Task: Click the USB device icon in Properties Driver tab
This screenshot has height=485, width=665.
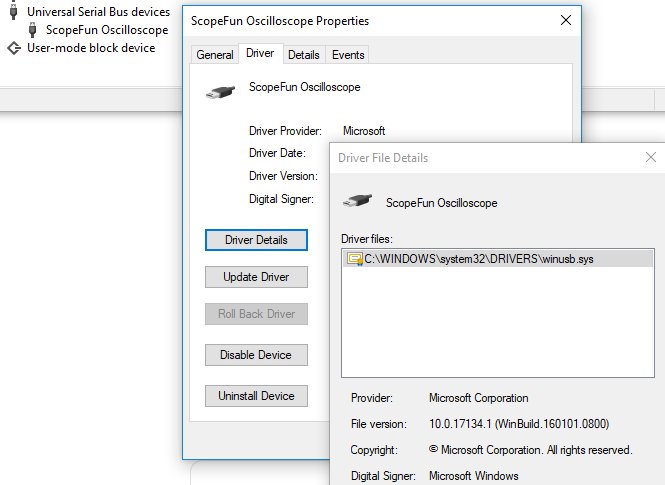Action: point(221,92)
